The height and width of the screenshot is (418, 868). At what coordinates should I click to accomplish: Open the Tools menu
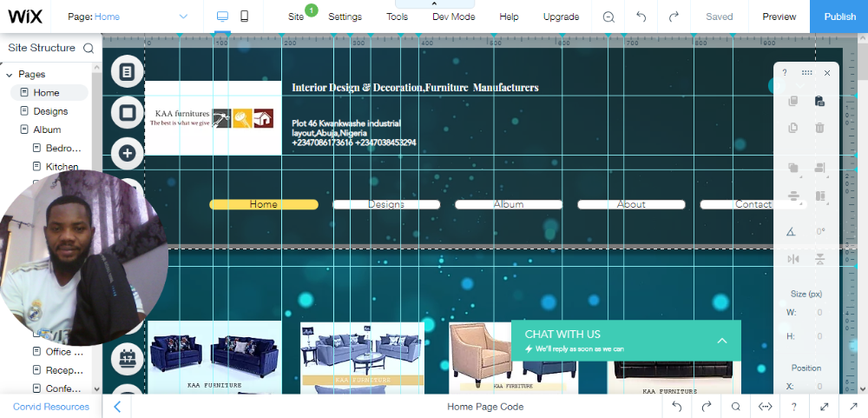tap(397, 17)
